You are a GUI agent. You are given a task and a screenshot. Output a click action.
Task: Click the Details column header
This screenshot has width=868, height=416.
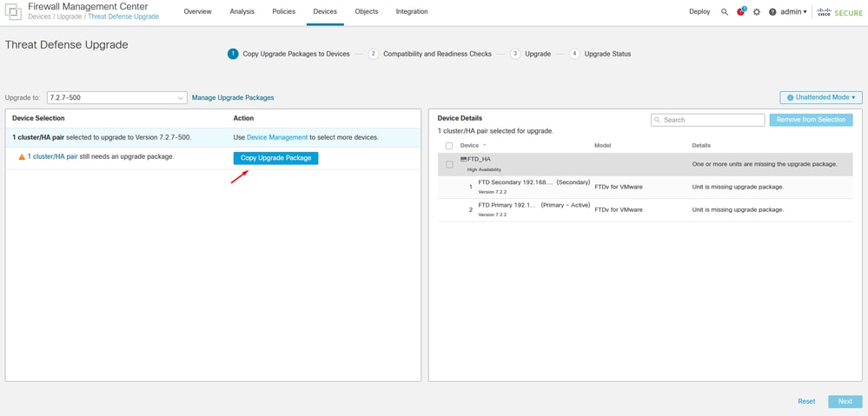pyautogui.click(x=701, y=145)
